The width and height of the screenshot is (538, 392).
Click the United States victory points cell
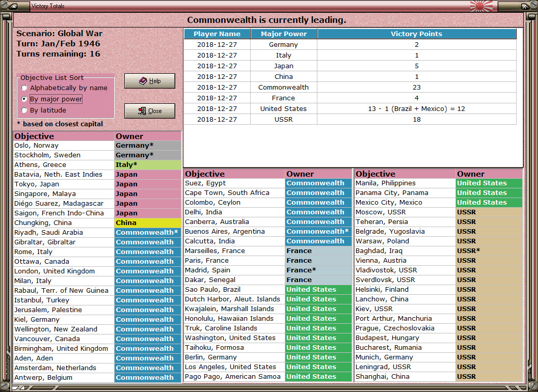[x=417, y=109]
